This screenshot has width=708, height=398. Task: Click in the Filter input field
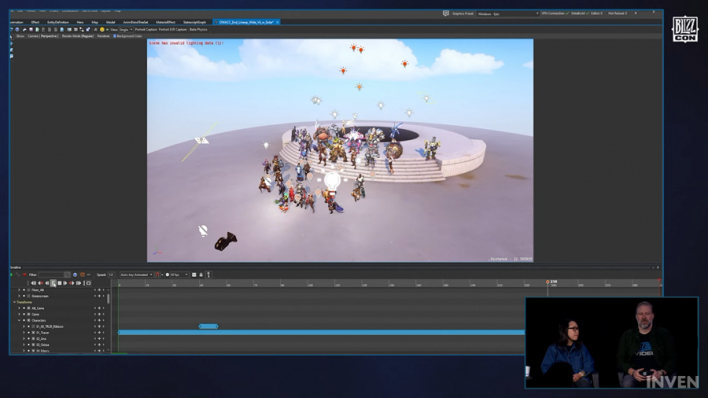coord(51,275)
